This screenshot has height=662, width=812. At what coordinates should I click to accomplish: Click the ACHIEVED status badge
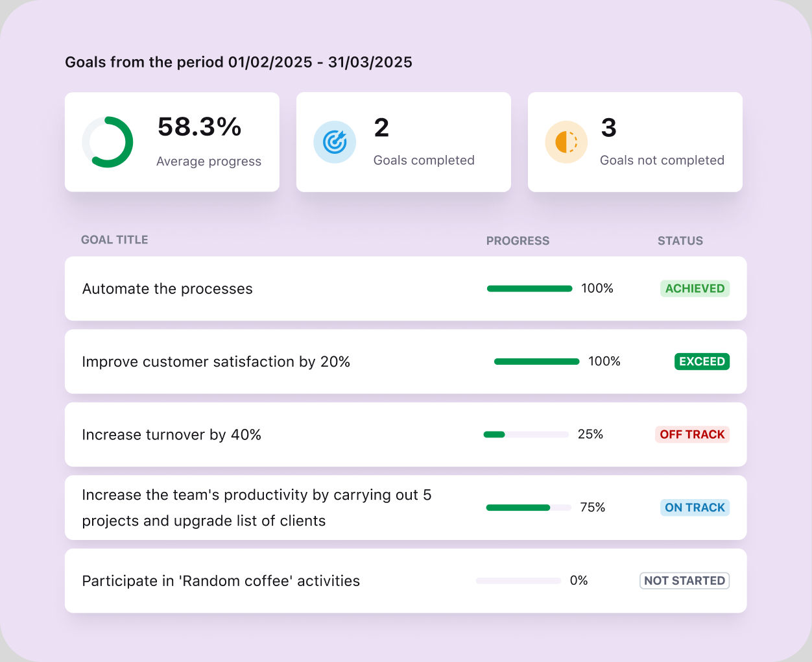[x=695, y=289]
